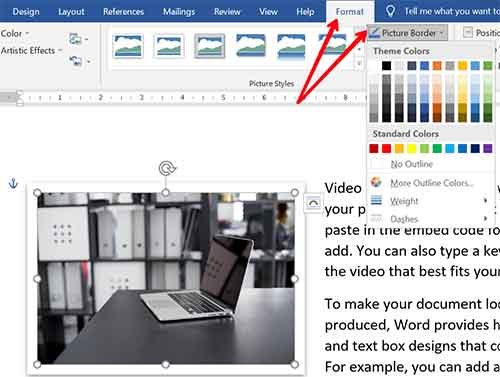The width and height of the screenshot is (500, 377).
Task: Pick the yellow standard color swatch
Action: (412, 148)
